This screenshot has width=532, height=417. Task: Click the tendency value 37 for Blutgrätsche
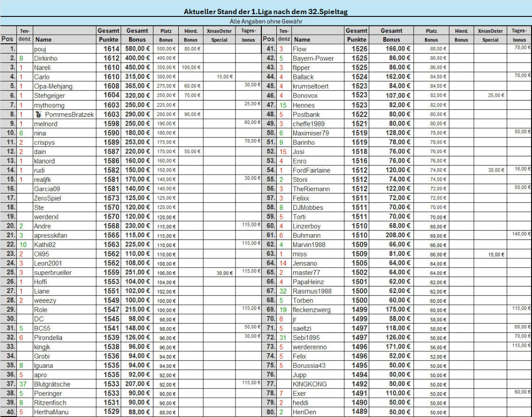point(23,384)
